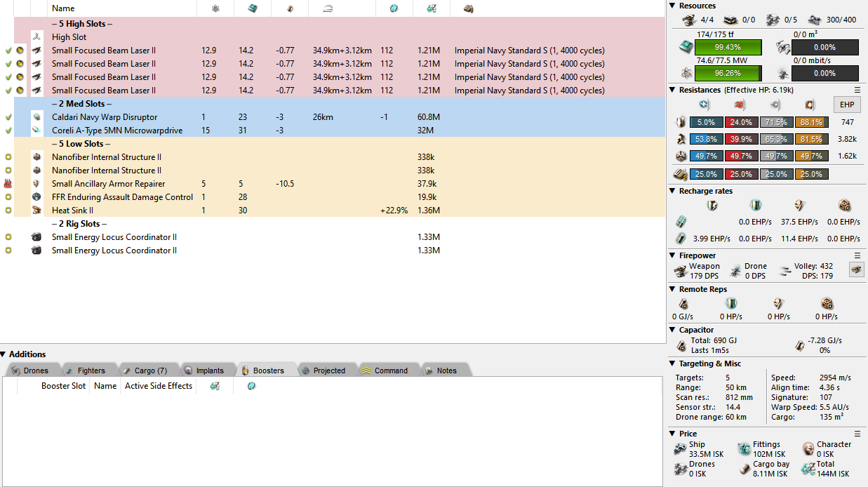Collapse the Additions section

(x=4, y=354)
